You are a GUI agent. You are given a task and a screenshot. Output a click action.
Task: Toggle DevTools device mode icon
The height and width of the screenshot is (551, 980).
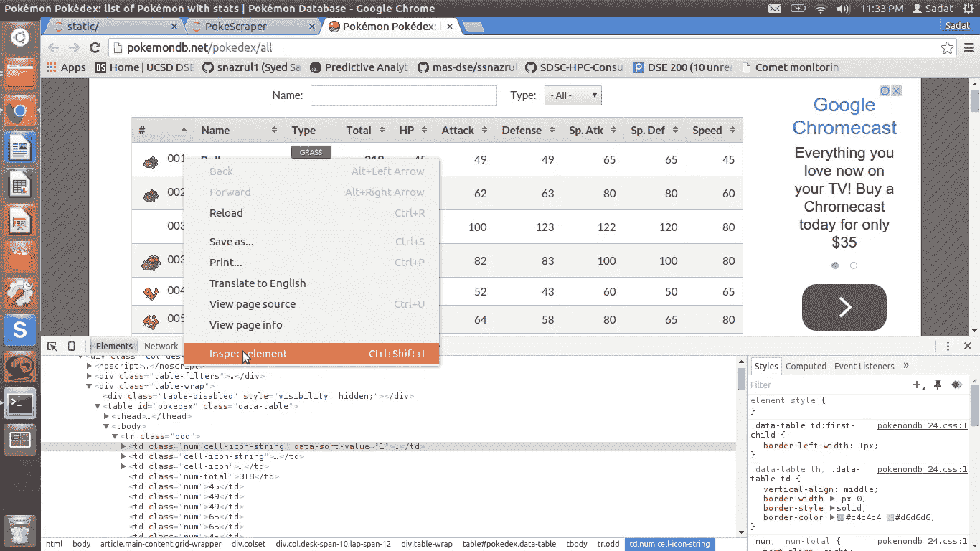click(x=71, y=346)
